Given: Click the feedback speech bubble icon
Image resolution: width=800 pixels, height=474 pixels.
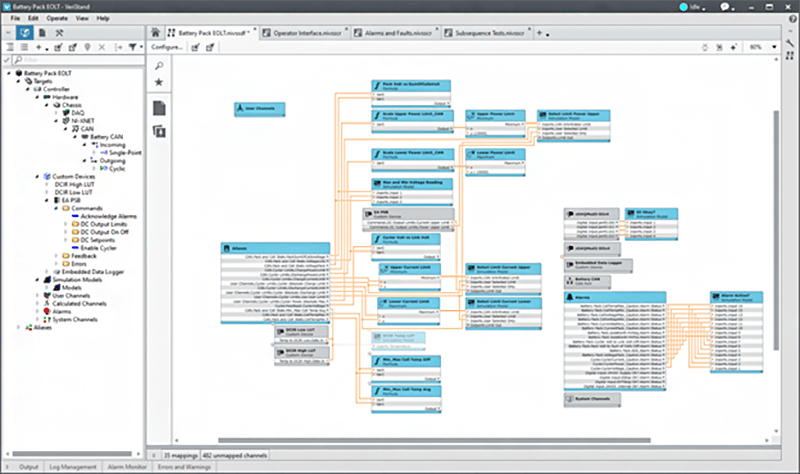Looking at the screenshot, I should click(724, 7).
